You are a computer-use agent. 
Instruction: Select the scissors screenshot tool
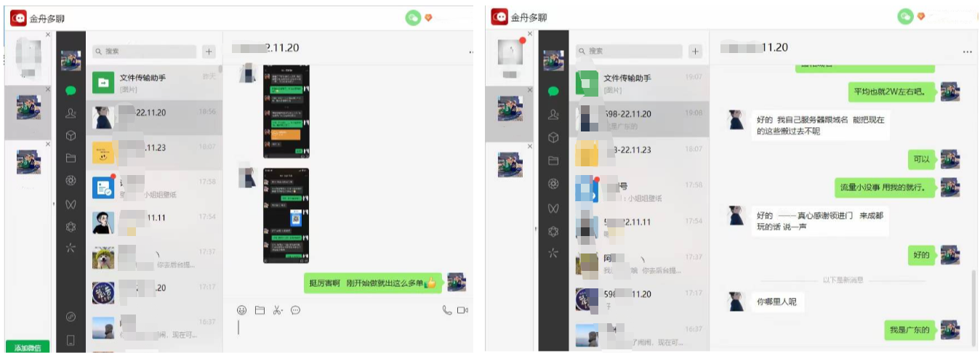[x=277, y=310]
